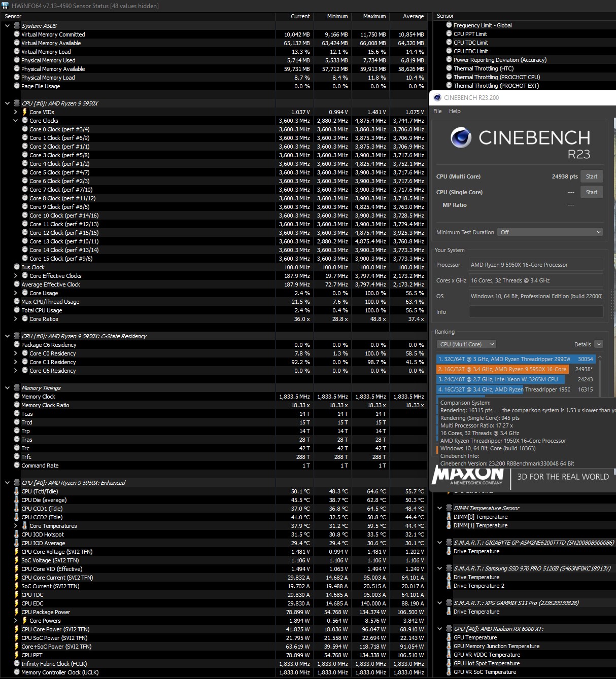Click the Average column header
Viewport: 616px width, 679px height.
click(408, 16)
